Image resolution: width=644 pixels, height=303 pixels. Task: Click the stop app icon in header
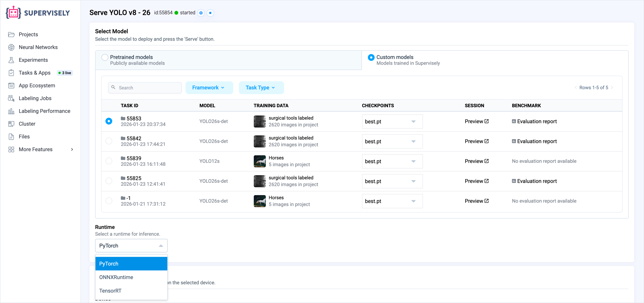click(210, 13)
